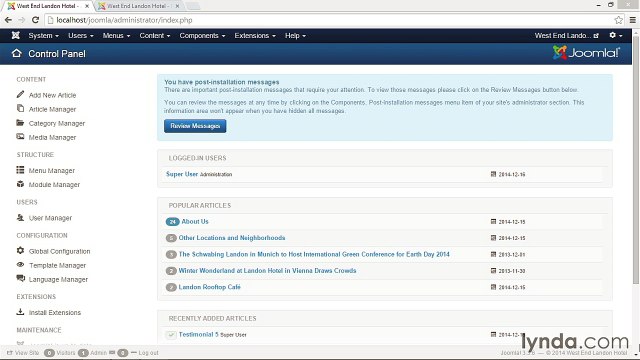Click the external link icon beside West End Lando
Screen dimensions: 640x360
(x=596, y=36)
